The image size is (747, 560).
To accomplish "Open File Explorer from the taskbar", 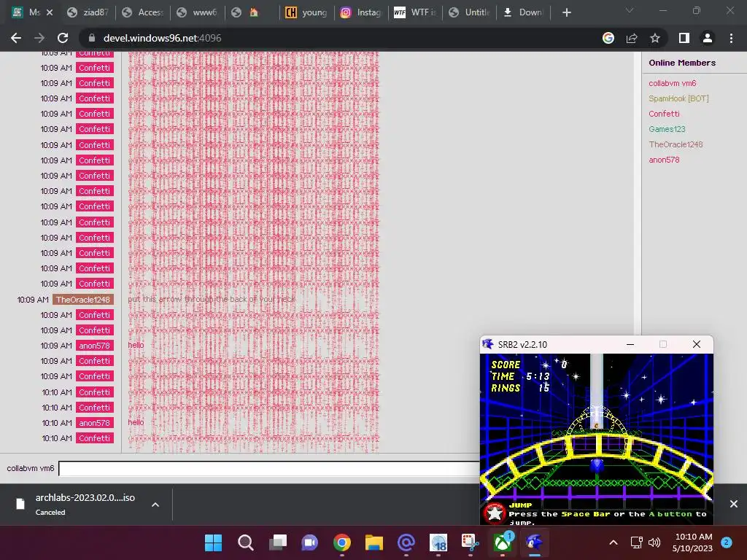I will pos(374,542).
